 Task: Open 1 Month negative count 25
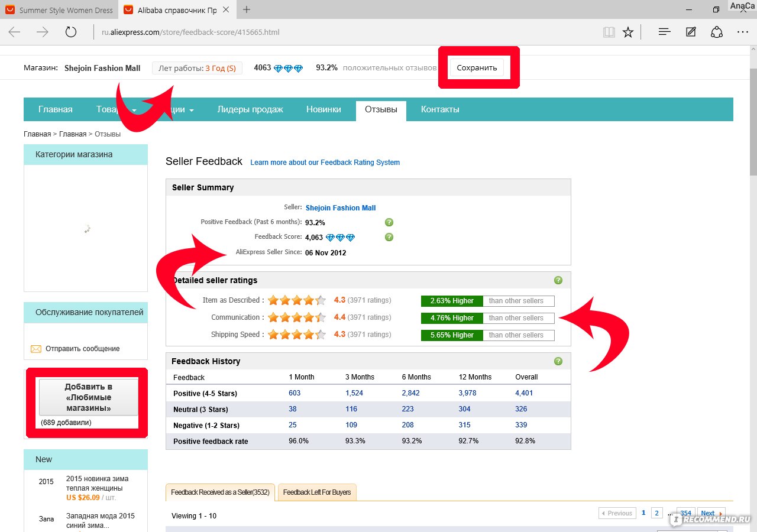pos(293,425)
